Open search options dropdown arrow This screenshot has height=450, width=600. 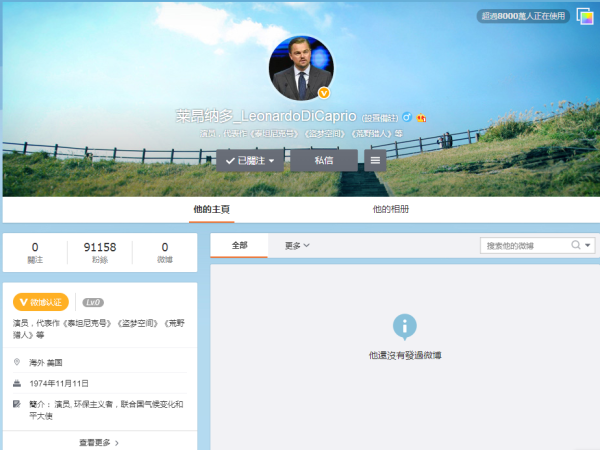pos(588,245)
